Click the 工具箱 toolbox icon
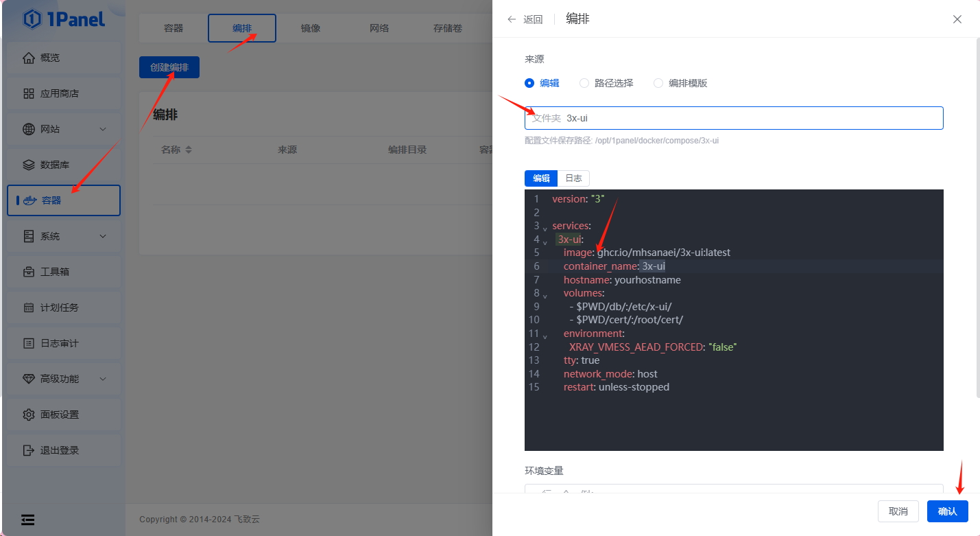This screenshot has width=980, height=536. click(28, 272)
